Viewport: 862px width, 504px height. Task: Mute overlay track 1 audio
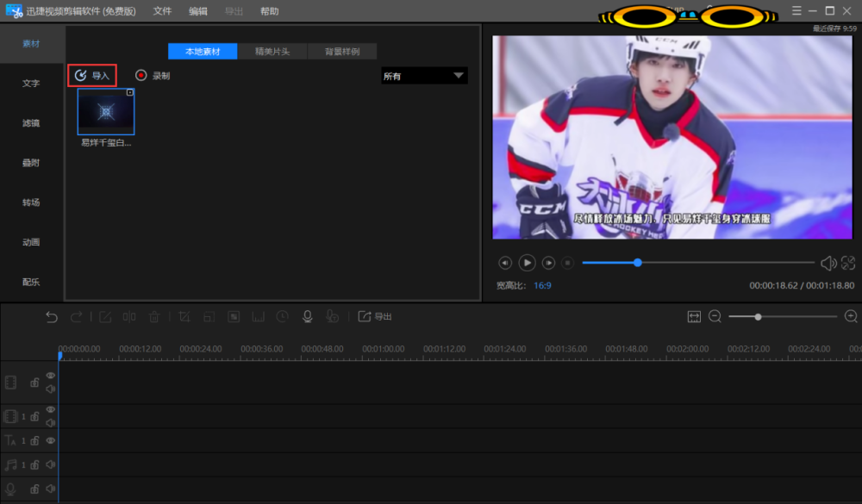(51, 423)
